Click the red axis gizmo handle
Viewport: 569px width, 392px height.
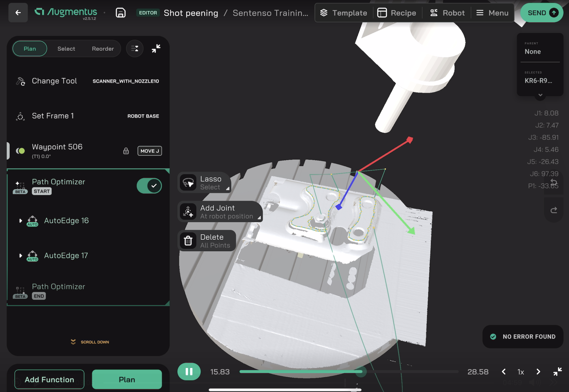(x=409, y=140)
